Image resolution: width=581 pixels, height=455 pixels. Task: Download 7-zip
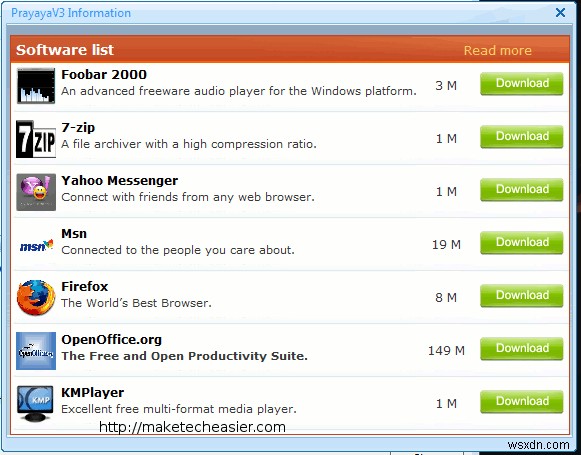[522, 136]
